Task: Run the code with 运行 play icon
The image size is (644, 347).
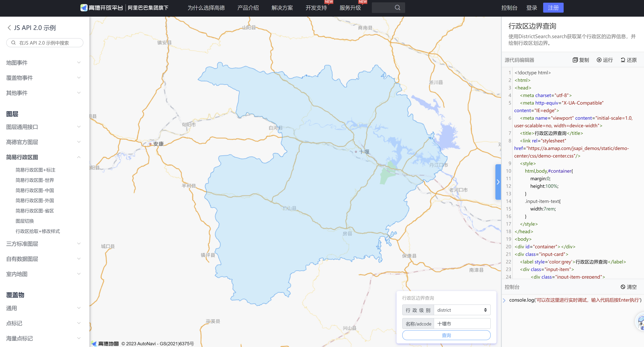Action: point(599,60)
